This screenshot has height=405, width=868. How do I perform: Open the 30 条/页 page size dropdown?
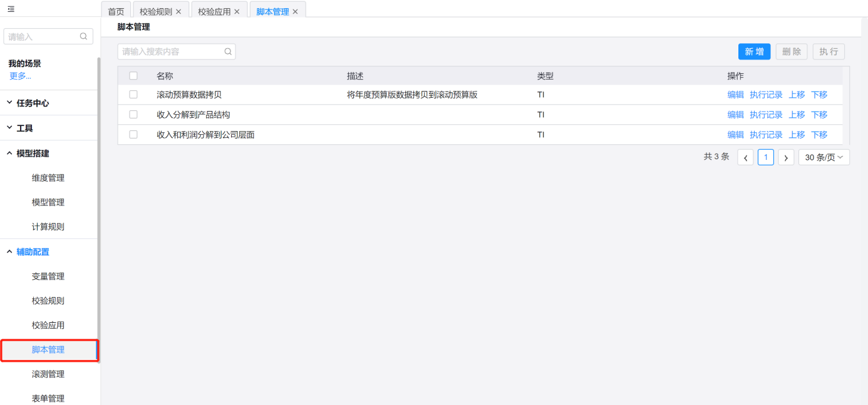coord(824,157)
